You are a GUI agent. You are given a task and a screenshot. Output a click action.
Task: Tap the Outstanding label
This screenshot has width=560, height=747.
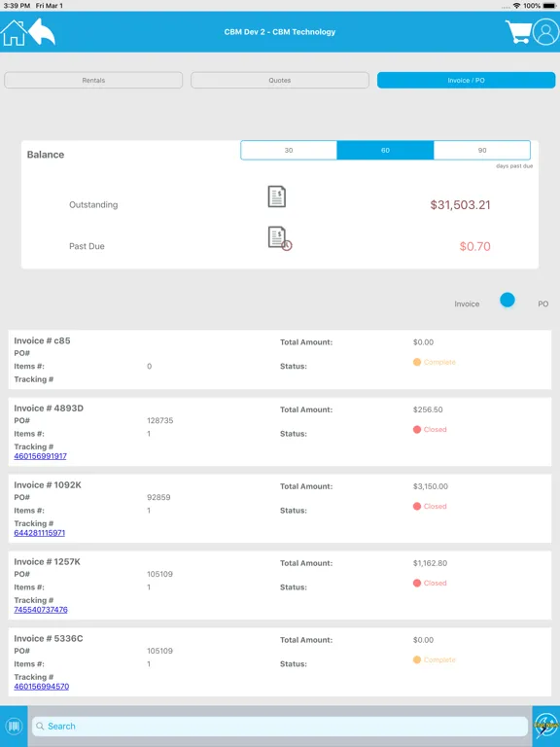(93, 205)
